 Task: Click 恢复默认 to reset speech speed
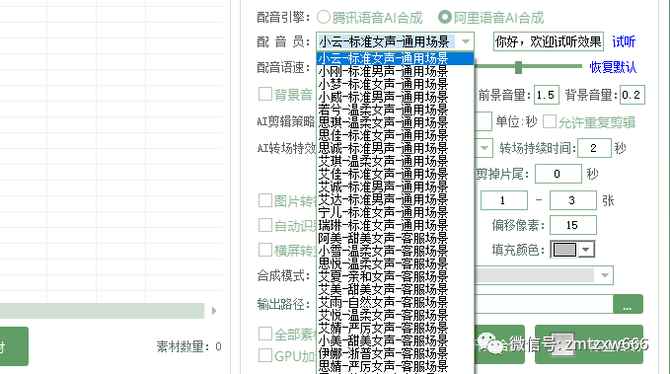click(x=613, y=67)
